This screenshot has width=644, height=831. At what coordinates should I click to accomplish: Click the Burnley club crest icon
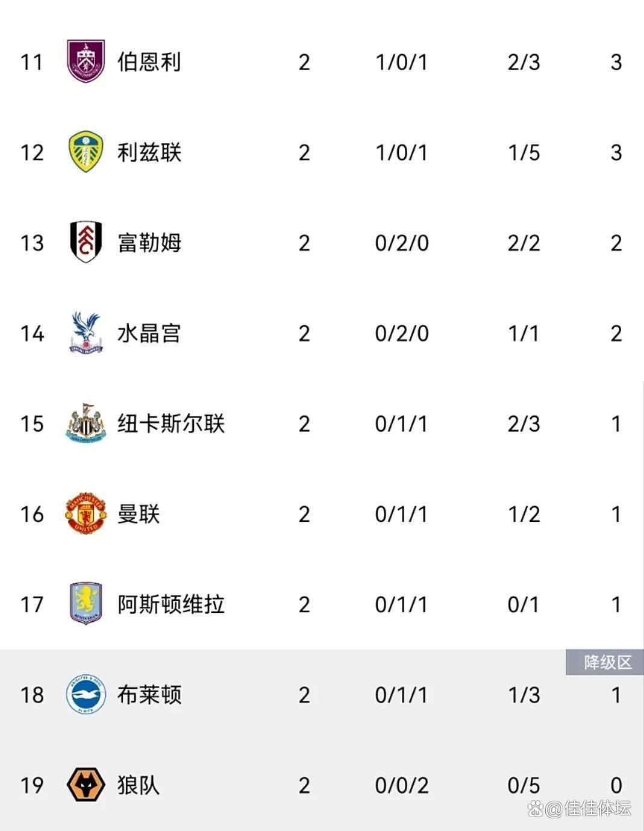[86, 61]
